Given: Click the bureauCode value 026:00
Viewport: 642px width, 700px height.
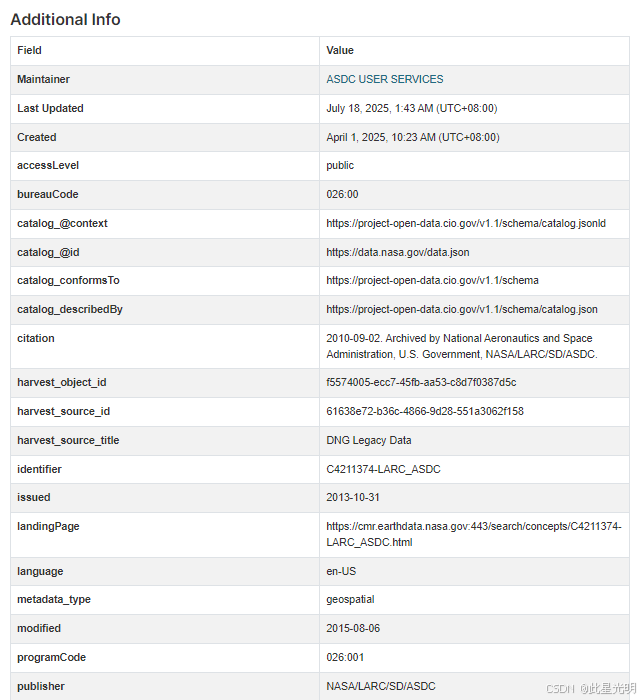Looking at the screenshot, I should pos(342,194).
